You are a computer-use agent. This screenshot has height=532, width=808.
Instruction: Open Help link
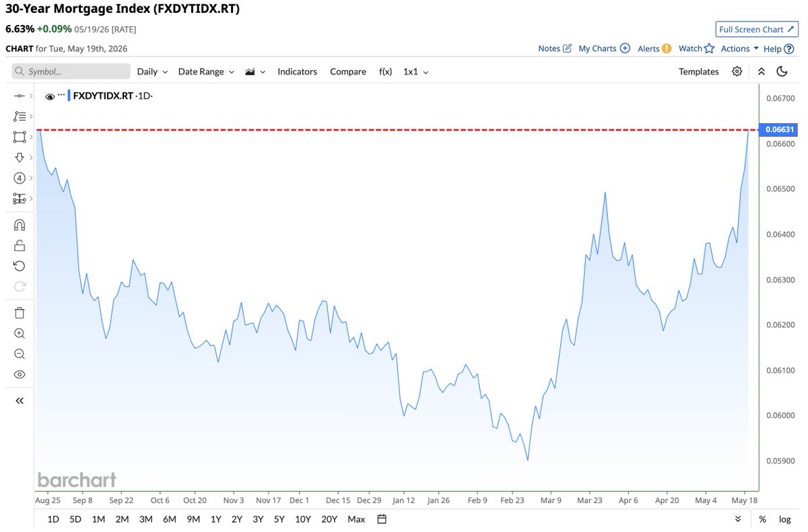click(x=779, y=48)
